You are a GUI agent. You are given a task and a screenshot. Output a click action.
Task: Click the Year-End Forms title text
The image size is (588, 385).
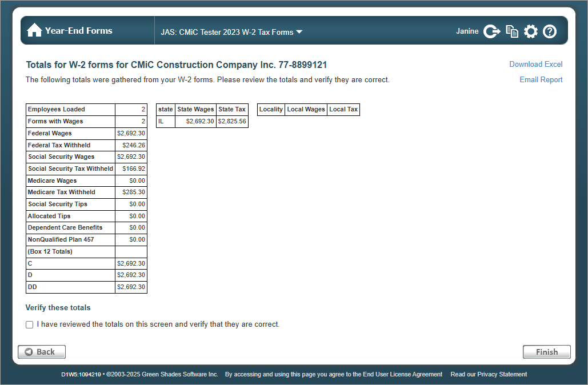78,31
